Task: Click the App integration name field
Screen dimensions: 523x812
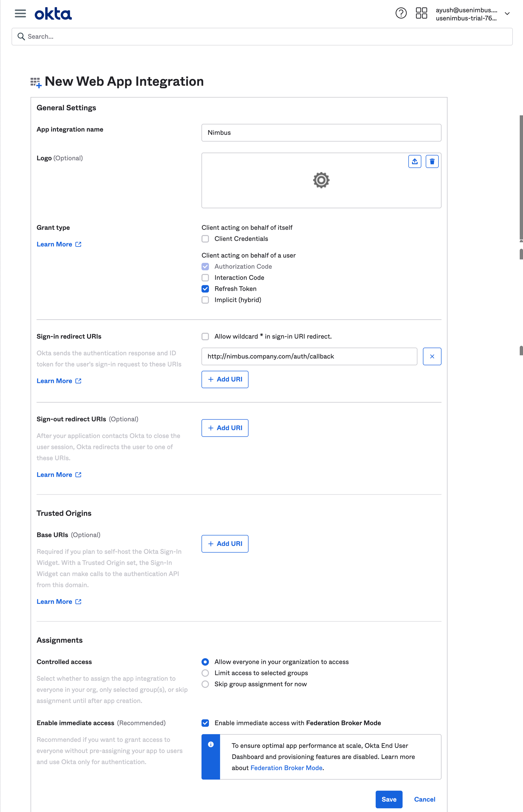Action: click(x=321, y=133)
